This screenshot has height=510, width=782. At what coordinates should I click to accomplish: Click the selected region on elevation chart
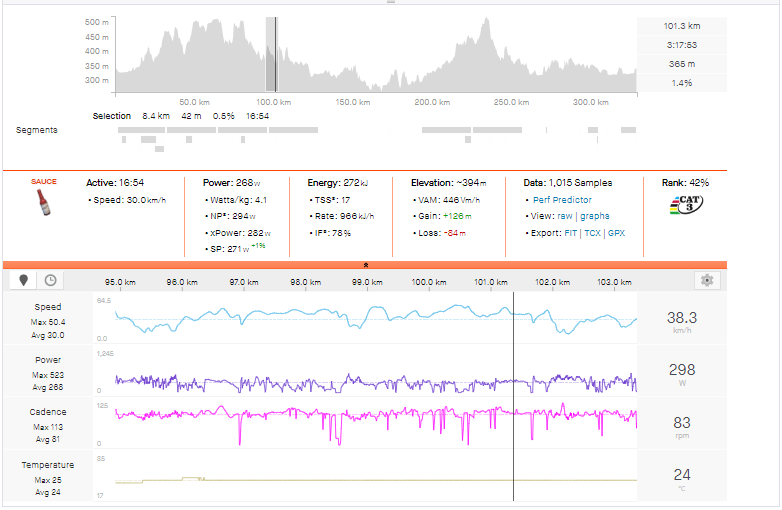click(x=271, y=55)
